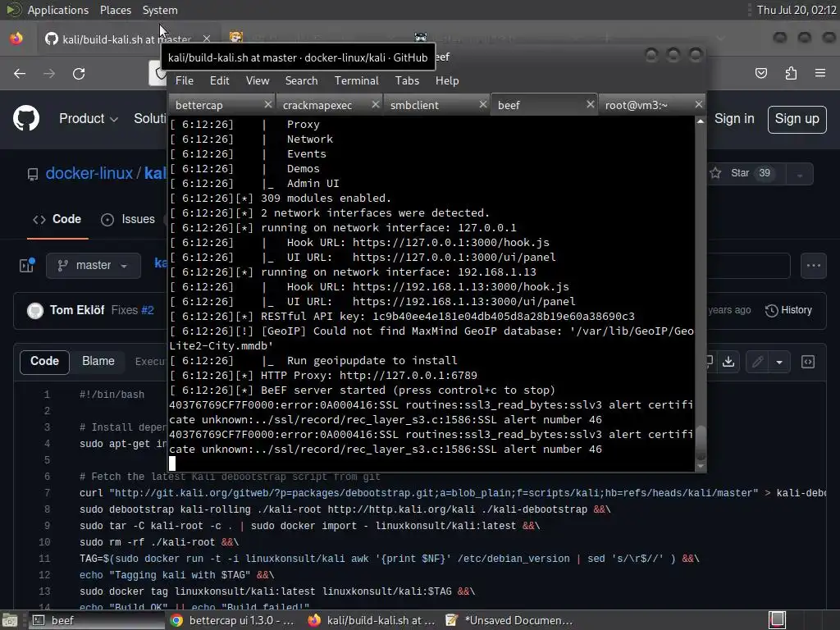Close the smbclient terminal tab

[482, 104]
